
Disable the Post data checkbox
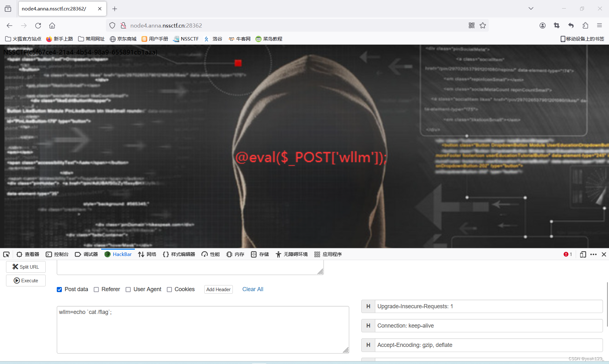pos(59,289)
